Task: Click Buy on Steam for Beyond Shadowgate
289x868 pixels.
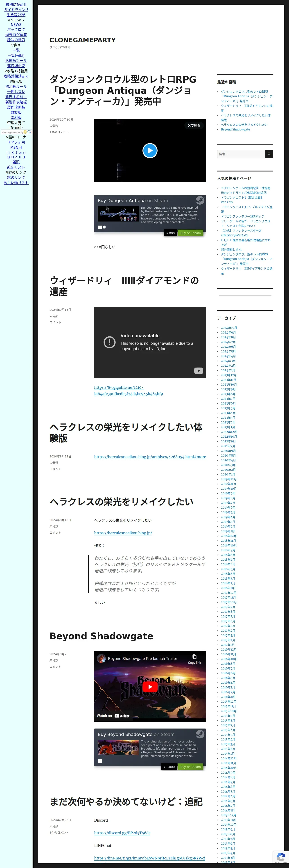Action: [x=190, y=767]
